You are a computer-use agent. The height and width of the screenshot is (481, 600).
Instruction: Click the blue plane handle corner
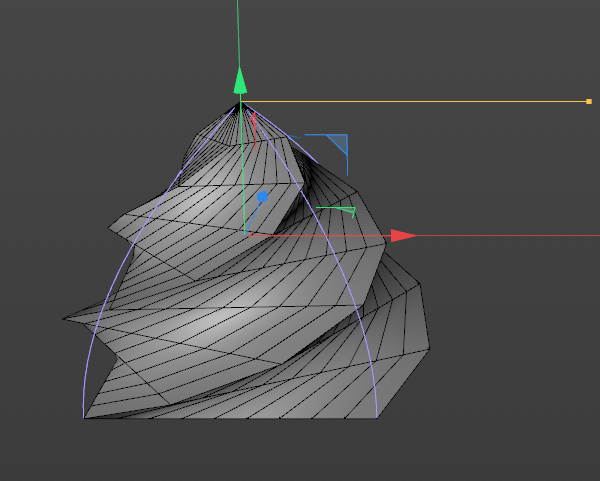click(x=339, y=143)
